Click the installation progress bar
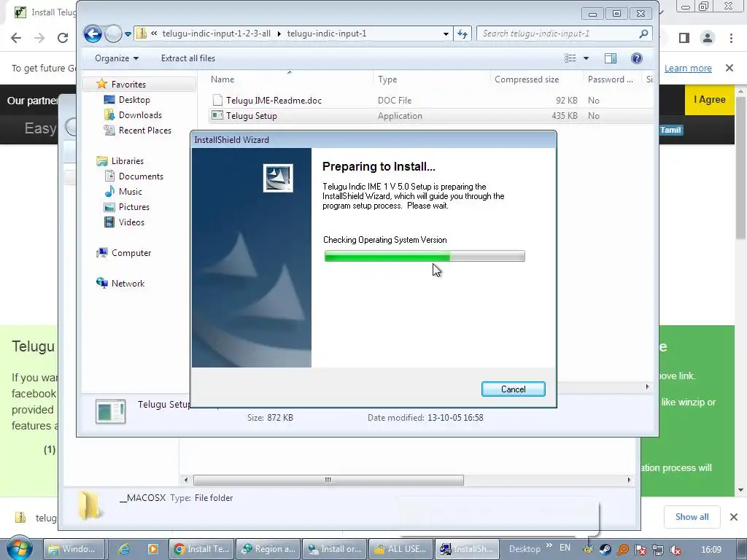Image resolution: width=747 pixels, height=560 pixels. coord(425,256)
